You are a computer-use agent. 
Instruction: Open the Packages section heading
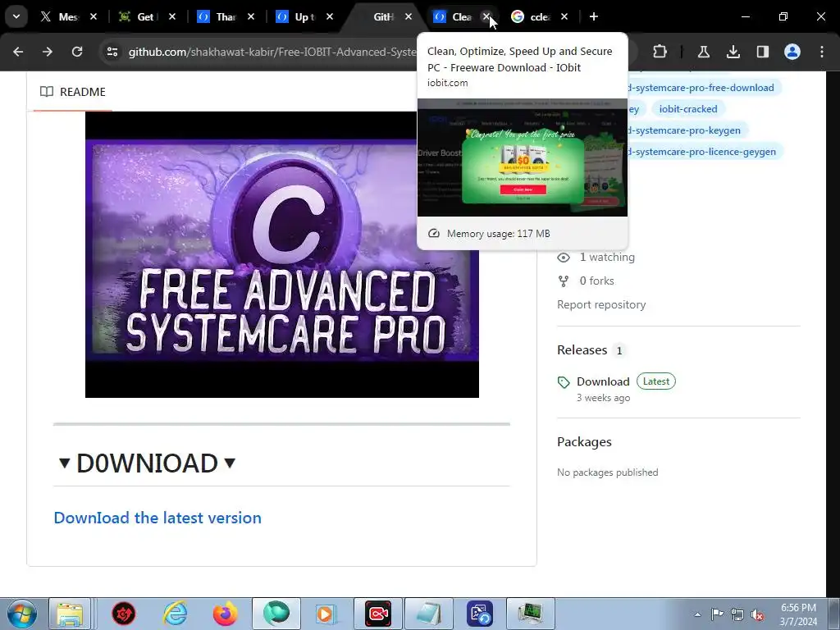coord(584,441)
